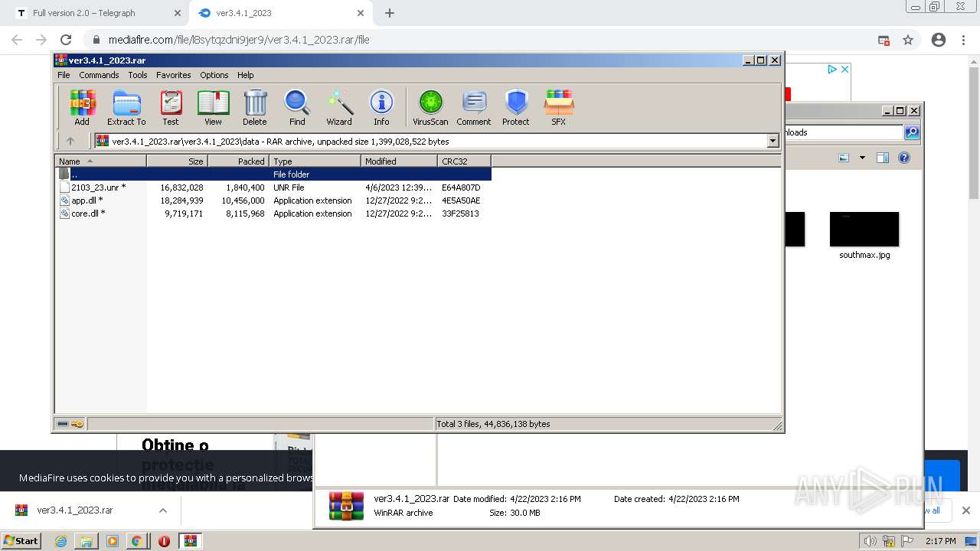Viewport: 980px width, 551px height.
Task: Close the Chrome downloads bar
Action: click(x=965, y=510)
